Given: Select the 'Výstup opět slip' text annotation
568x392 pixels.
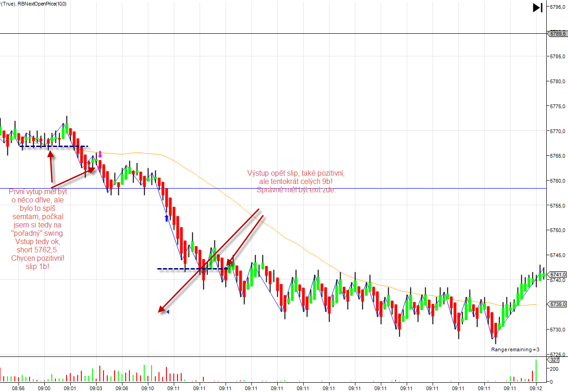Looking at the screenshot, I should (x=296, y=181).
